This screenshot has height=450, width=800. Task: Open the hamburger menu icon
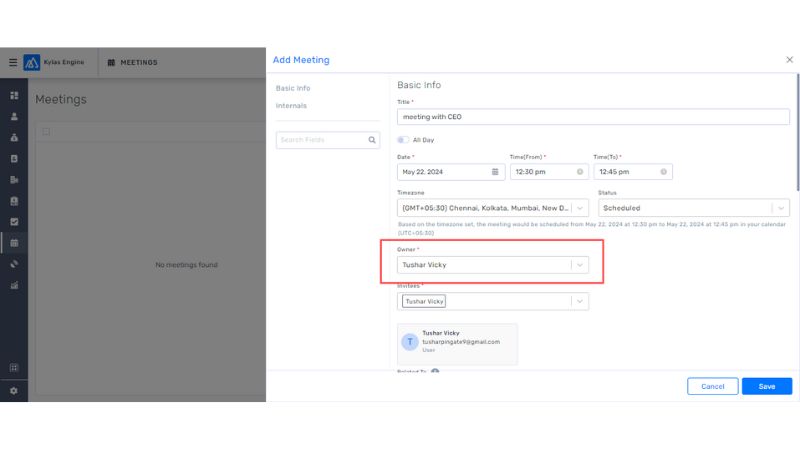pos(13,62)
